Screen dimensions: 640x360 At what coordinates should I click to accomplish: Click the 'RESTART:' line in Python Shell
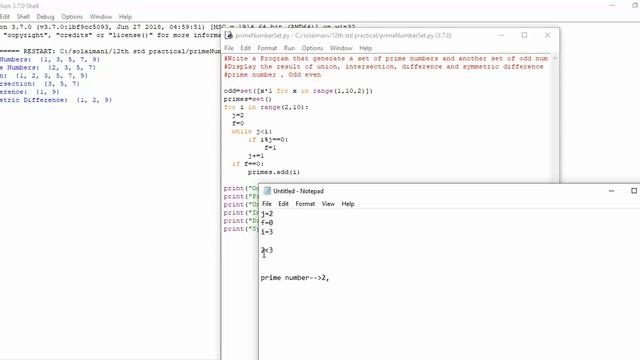coord(110,51)
